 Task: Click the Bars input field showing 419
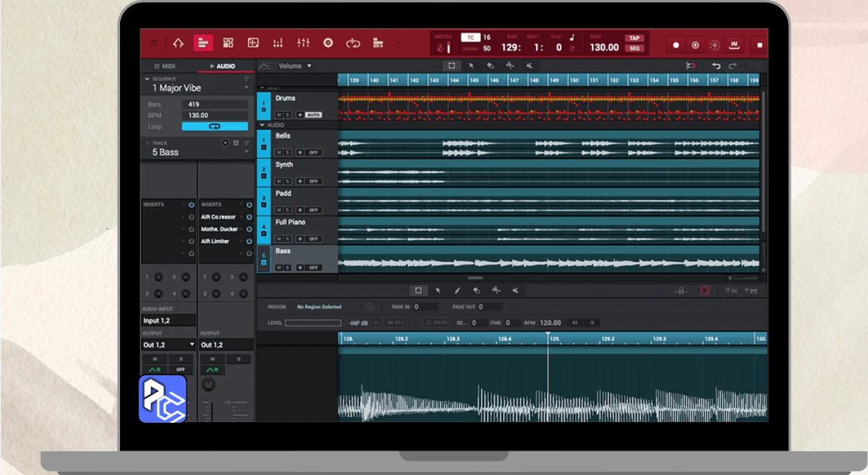(x=214, y=104)
